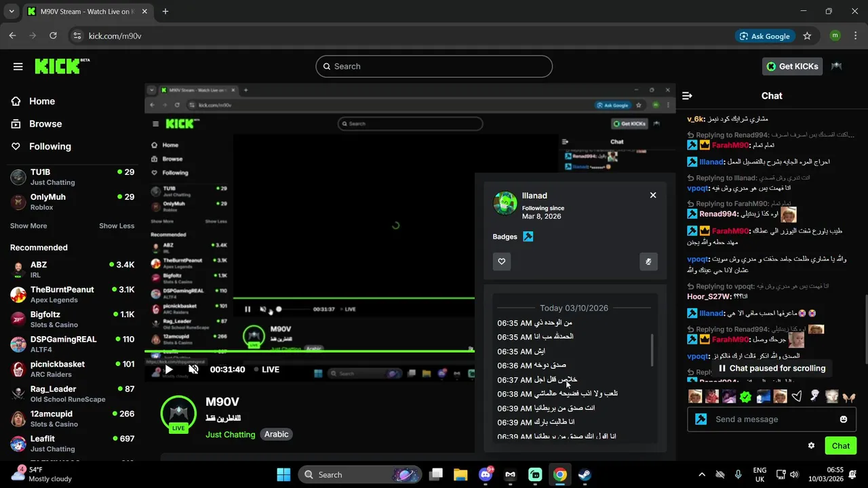Click the Ask Google button
Image resolution: width=868 pixels, height=488 pixels.
pos(765,36)
